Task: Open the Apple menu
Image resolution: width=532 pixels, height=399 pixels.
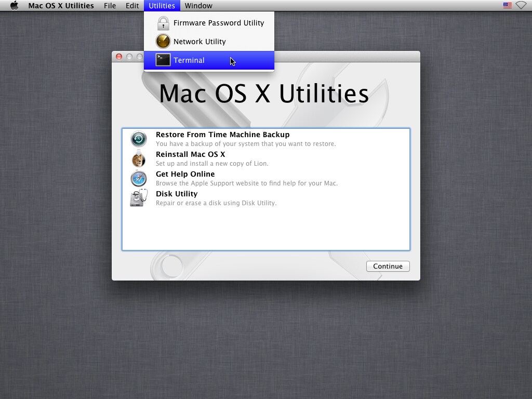Action: point(14,5)
